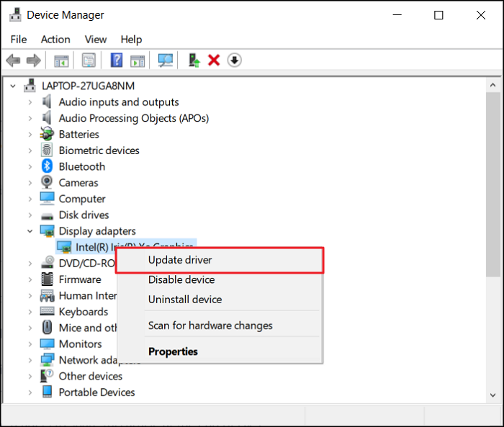Screen dimensions: 504x427
Task: Expand the Keyboards category arrow
Action: click(30, 312)
